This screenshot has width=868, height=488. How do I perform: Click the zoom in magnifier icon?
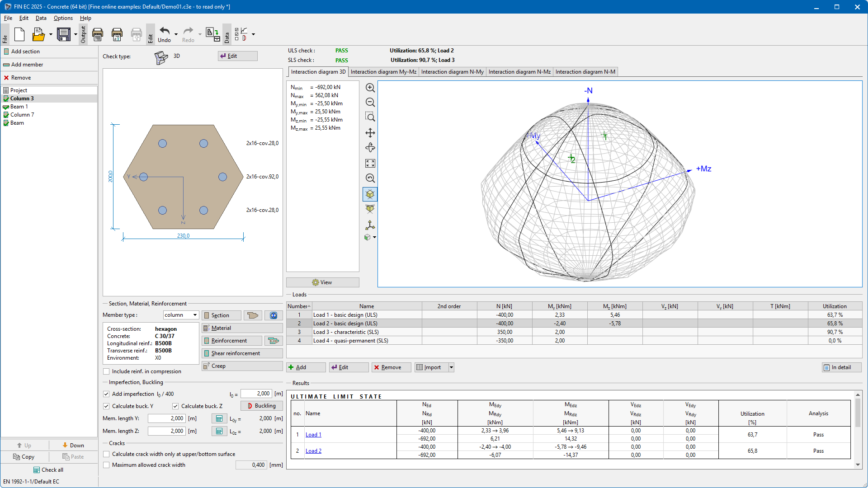tap(370, 88)
